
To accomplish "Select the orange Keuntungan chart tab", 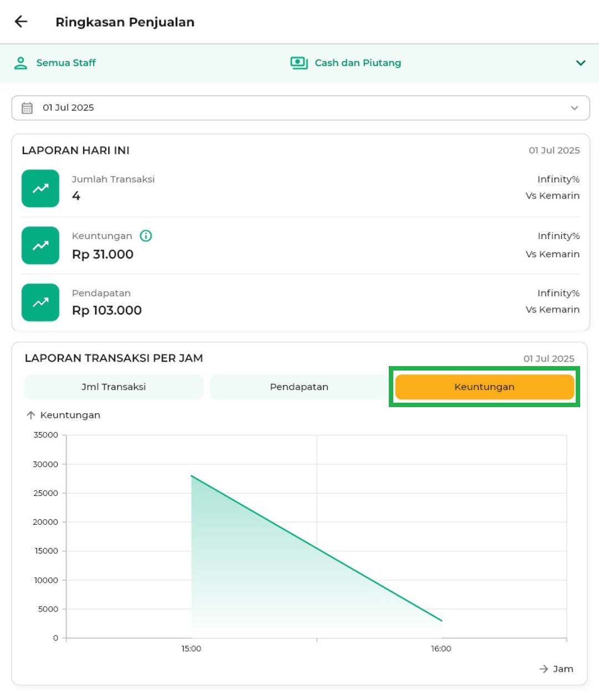I will tap(484, 387).
